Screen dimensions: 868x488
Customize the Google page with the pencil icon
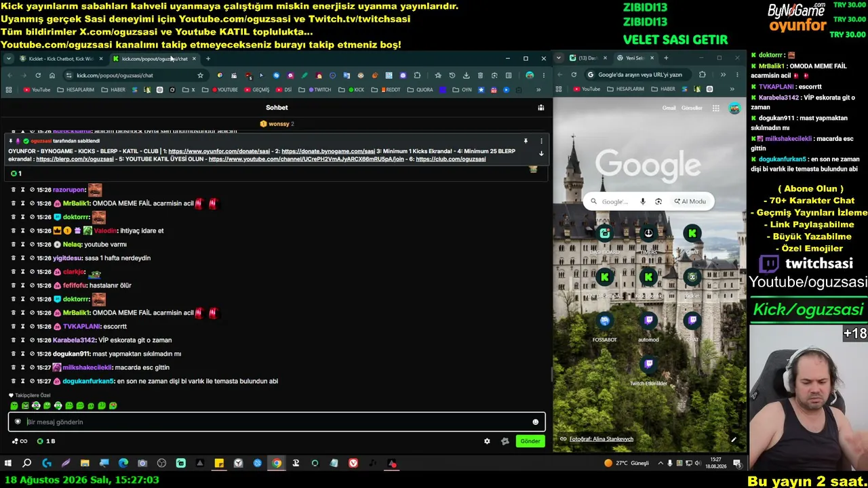coord(733,439)
